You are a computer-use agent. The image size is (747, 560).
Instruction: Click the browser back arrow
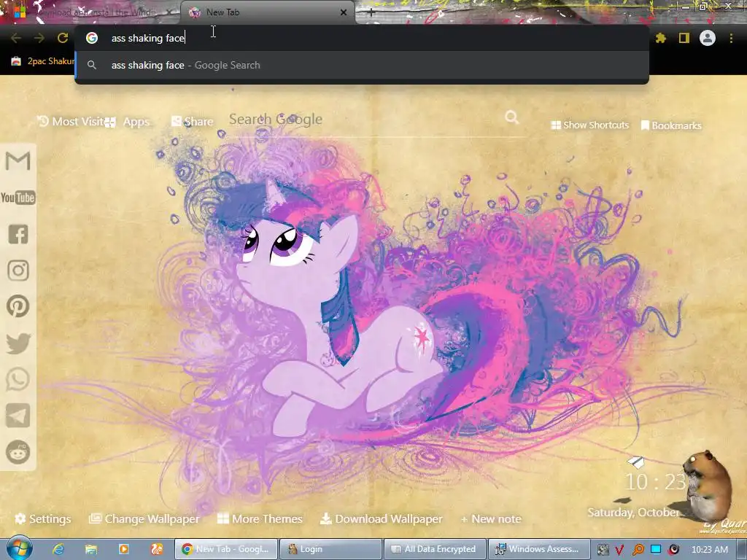pyautogui.click(x=16, y=38)
